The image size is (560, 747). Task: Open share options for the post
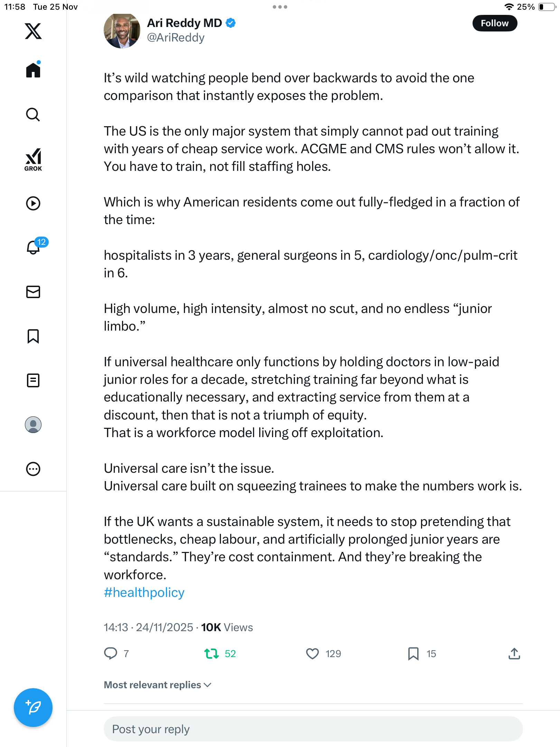tap(514, 654)
